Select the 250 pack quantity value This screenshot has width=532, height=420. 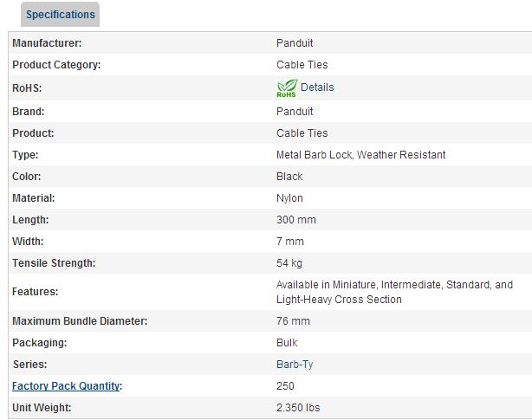pos(285,386)
